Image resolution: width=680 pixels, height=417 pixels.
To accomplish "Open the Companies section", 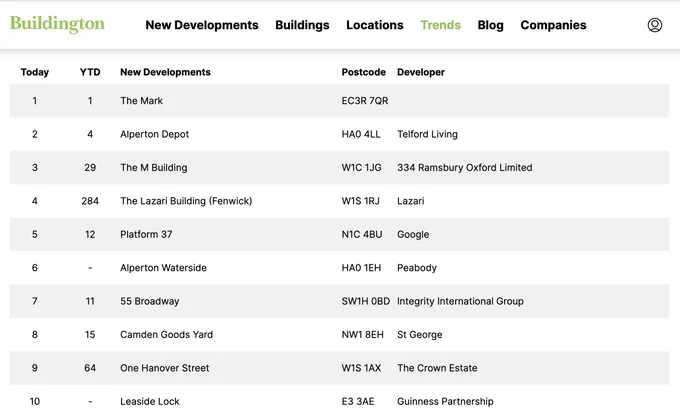I will [x=553, y=25].
